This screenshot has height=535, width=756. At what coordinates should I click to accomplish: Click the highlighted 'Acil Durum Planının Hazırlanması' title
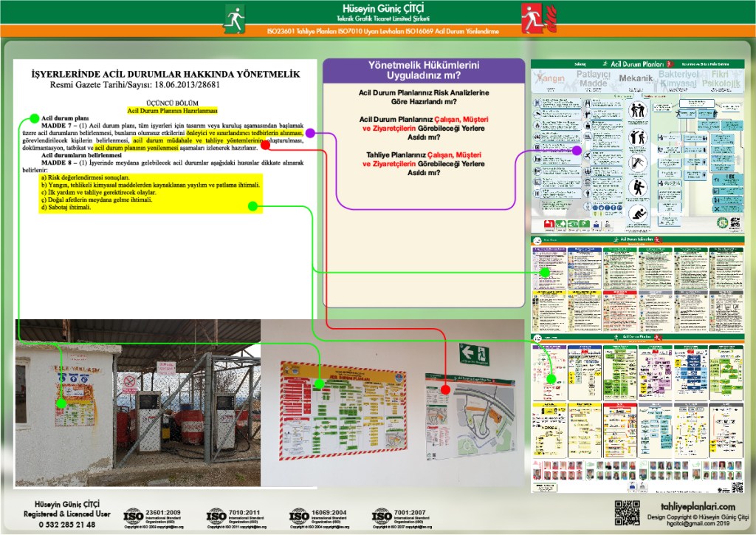172,109
